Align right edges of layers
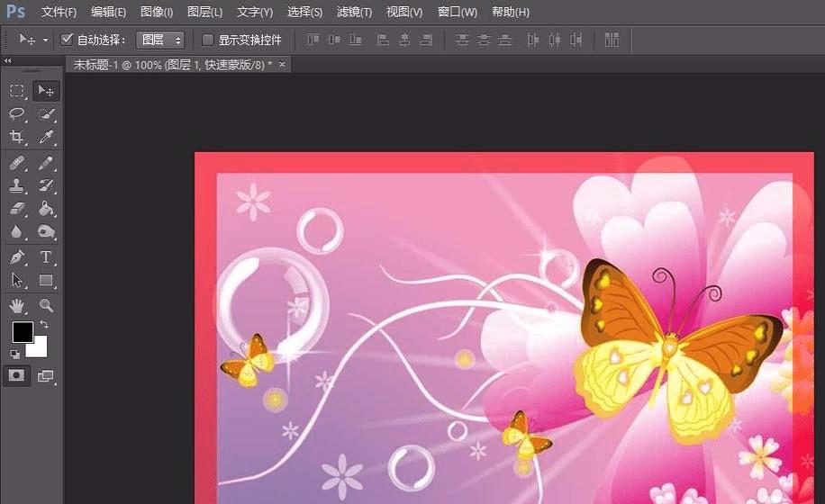Viewport: 825px width, 504px height. [426, 40]
